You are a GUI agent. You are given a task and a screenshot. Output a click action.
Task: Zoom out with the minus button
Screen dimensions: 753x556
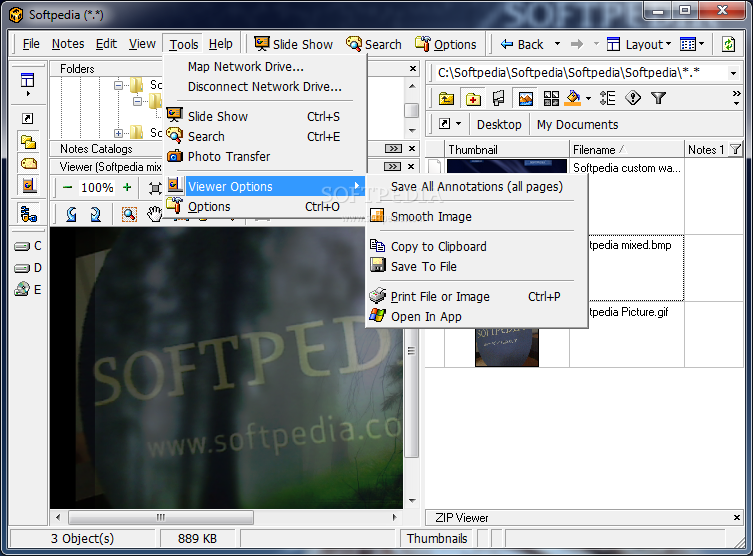click(68, 187)
